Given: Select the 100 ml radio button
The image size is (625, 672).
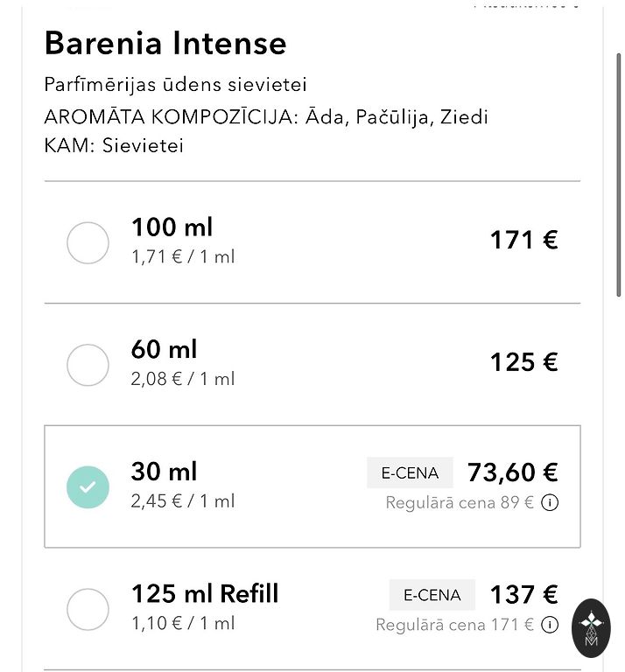Looking at the screenshot, I should [88, 243].
